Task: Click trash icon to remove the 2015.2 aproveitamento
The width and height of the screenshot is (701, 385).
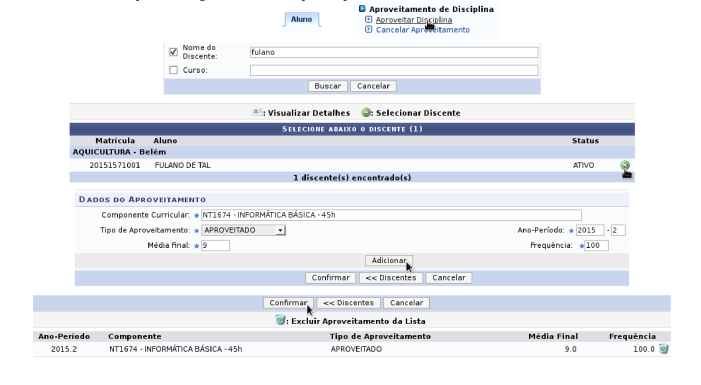Action: pyautogui.click(x=663, y=349)
